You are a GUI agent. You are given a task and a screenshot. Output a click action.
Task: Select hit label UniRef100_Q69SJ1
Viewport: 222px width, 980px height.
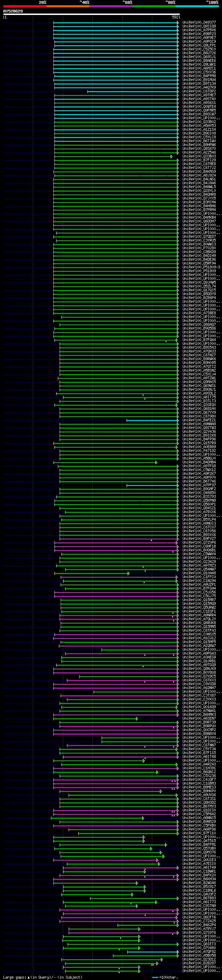(x=199, y=57)
